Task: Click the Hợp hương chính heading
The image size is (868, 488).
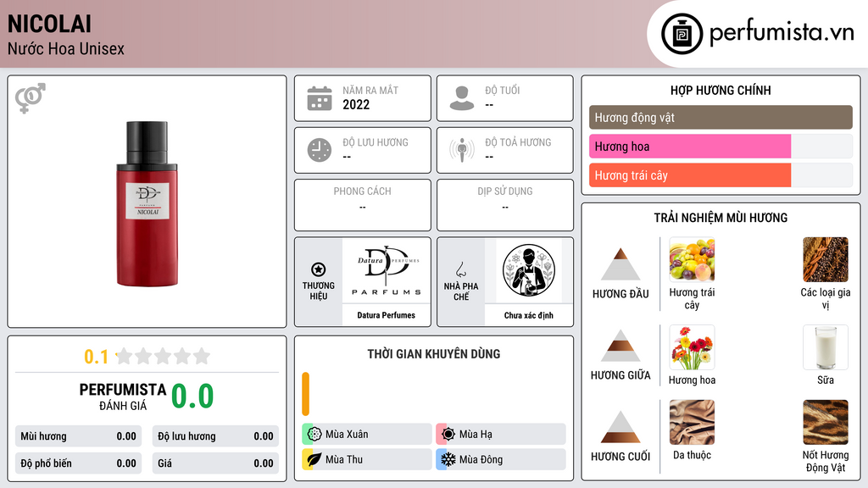Action: (x=721, y=90)
